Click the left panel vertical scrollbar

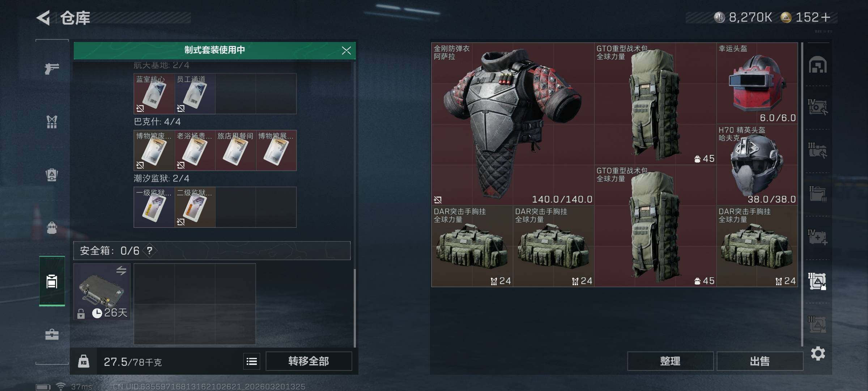[x=354, y=308]
